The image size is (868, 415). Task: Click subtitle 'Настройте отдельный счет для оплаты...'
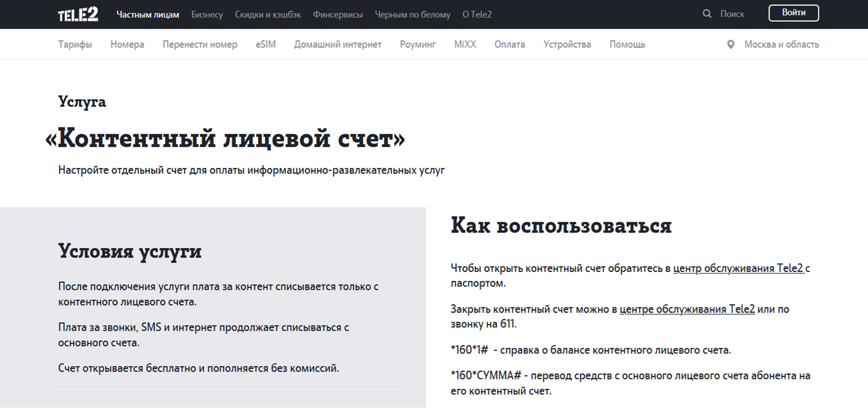coord(252,171)
